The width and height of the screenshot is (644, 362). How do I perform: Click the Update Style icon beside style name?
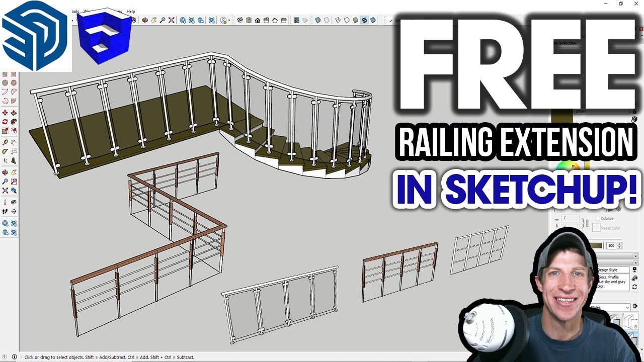[634, 270]
